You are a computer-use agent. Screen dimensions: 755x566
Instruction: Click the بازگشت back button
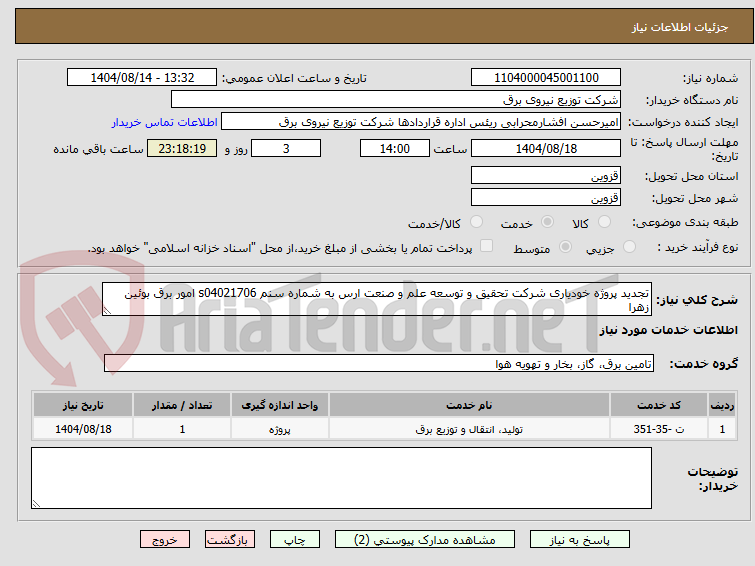pos(230,540)
